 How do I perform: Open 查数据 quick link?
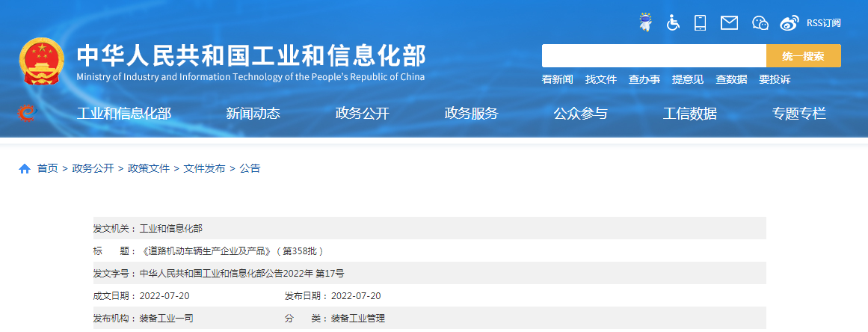731,79
